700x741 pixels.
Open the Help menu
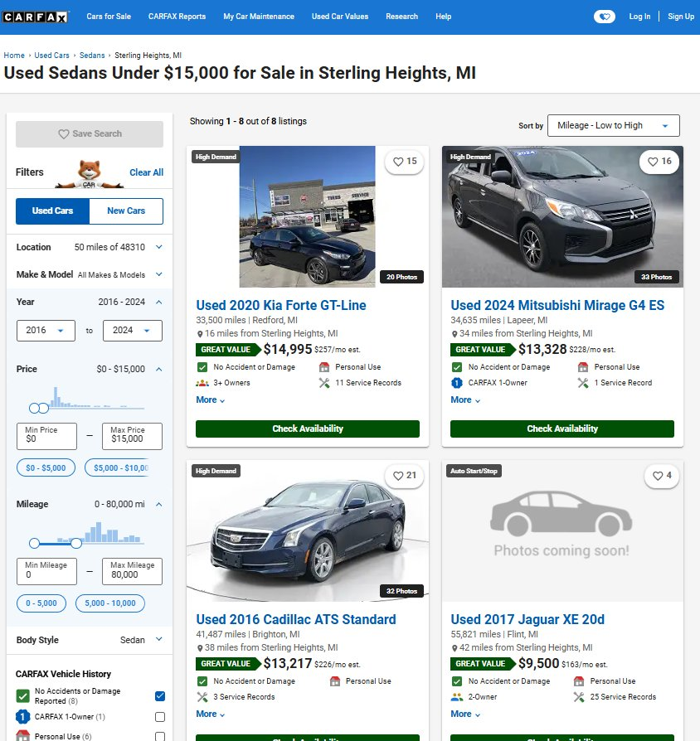[x=443, y=17]
